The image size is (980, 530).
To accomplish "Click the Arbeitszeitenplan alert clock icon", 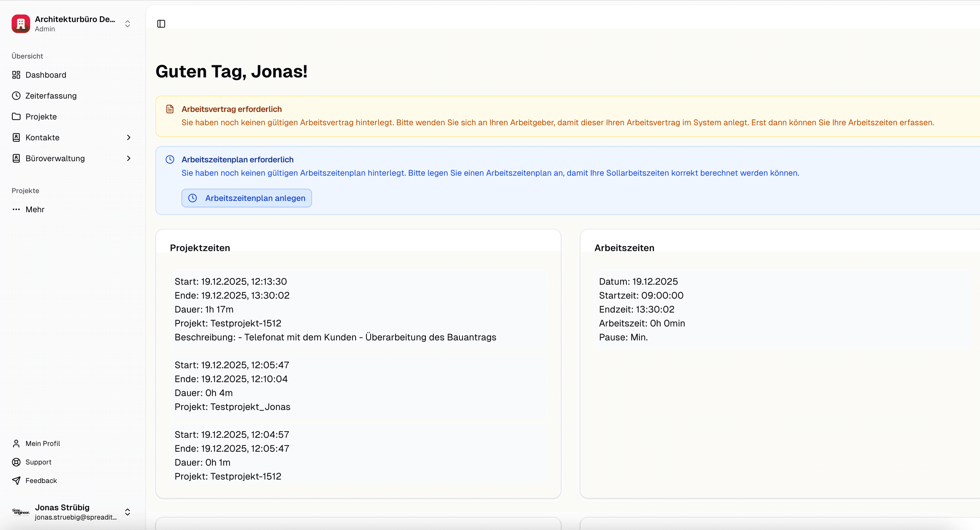I will [170, 159].
